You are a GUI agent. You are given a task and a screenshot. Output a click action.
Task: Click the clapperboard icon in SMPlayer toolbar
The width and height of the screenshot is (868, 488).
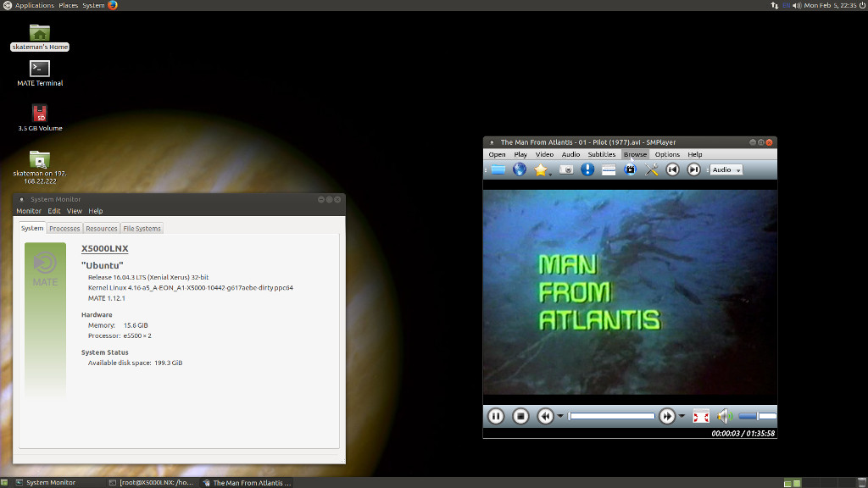point(630,169)
